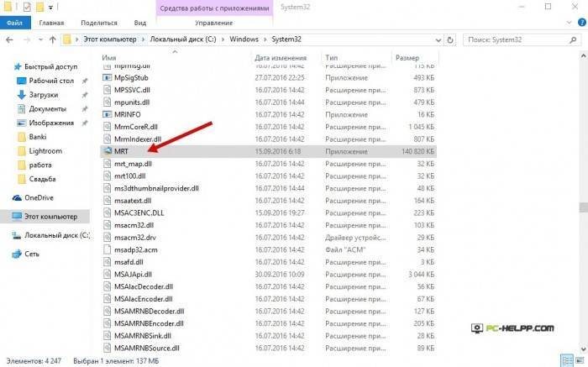The image size is (588, 367).
Task: Refresh the System32 folder view
Action: point(450,39)
